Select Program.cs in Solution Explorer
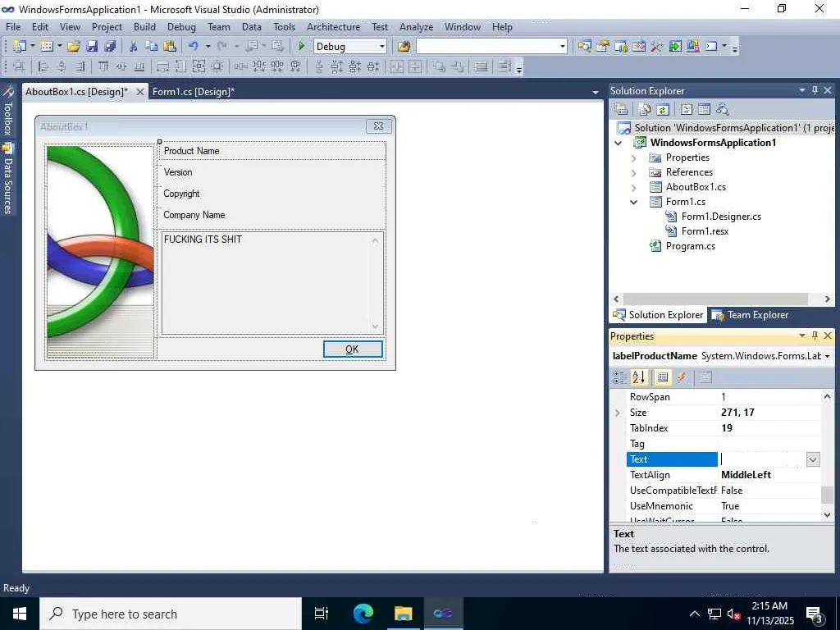 (x=690, y=246)
